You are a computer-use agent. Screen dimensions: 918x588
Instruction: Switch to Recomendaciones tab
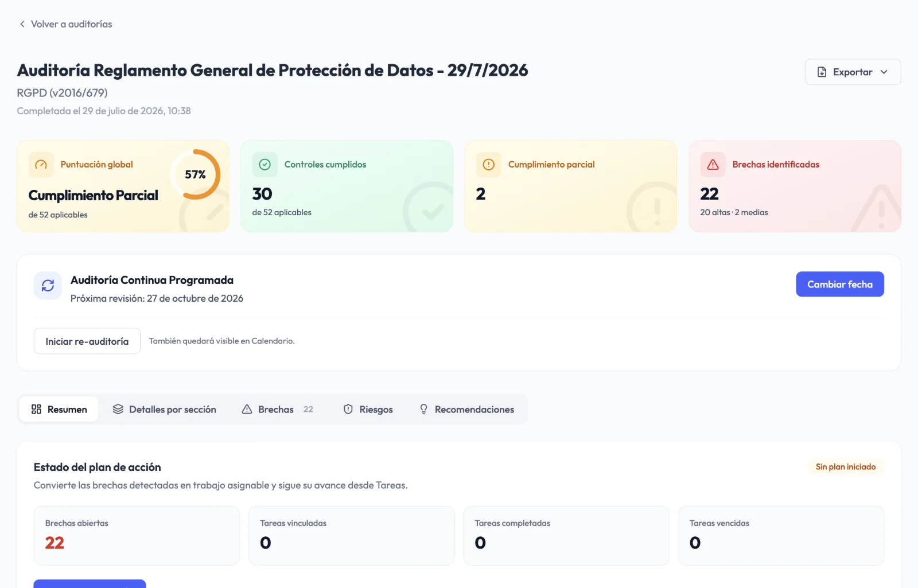coord(466,410)
